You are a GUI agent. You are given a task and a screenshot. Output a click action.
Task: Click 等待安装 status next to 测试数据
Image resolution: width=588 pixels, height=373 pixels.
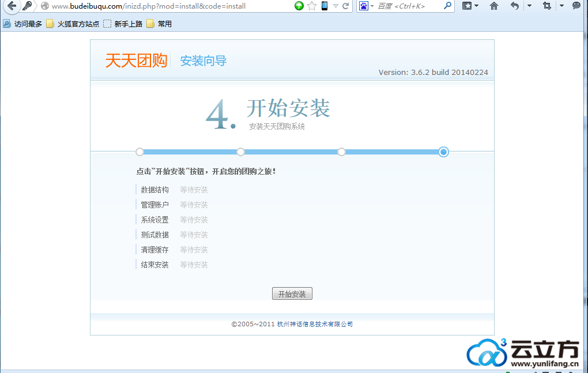tap(194, 235)
